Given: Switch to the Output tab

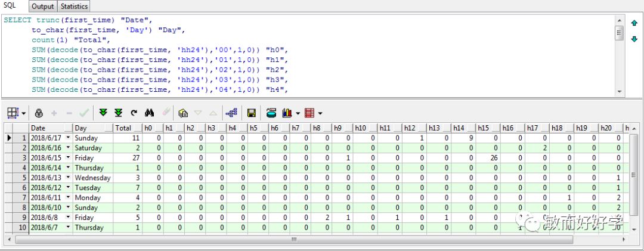Looking at the screenshot, I should click(x=43, y=7).
